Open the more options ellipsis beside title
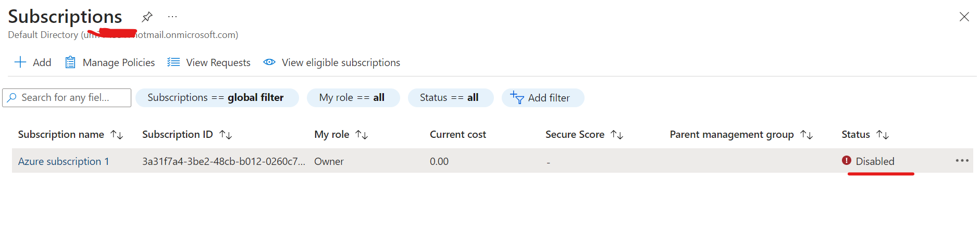Screen dimensions: 980x244 point(172,17)
